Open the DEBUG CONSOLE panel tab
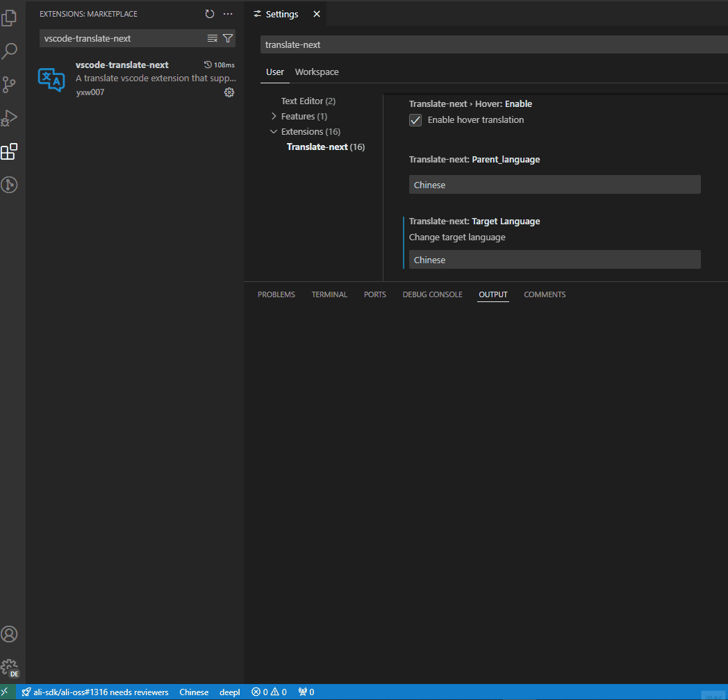 point(432,294)
